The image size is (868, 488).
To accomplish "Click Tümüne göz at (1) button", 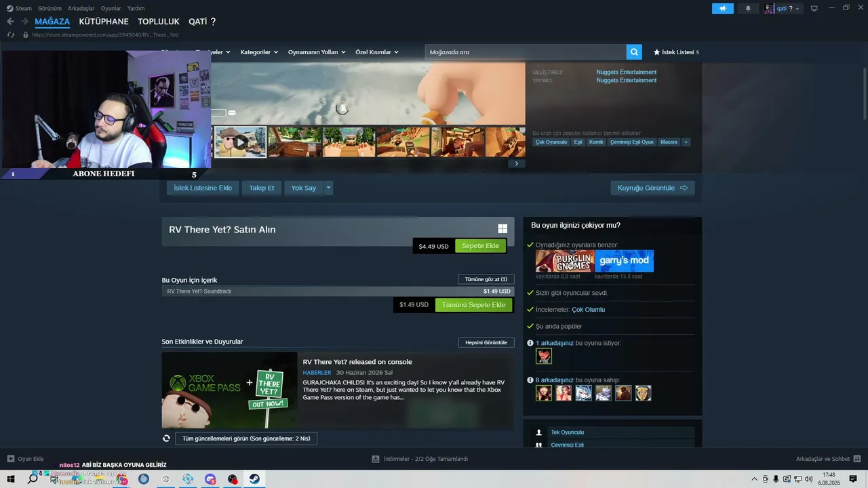I will [x=486, y=279].
